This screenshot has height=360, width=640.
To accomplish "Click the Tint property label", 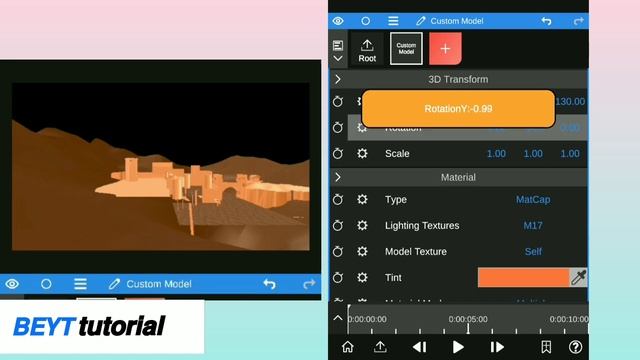I will [x=393, y=278].
